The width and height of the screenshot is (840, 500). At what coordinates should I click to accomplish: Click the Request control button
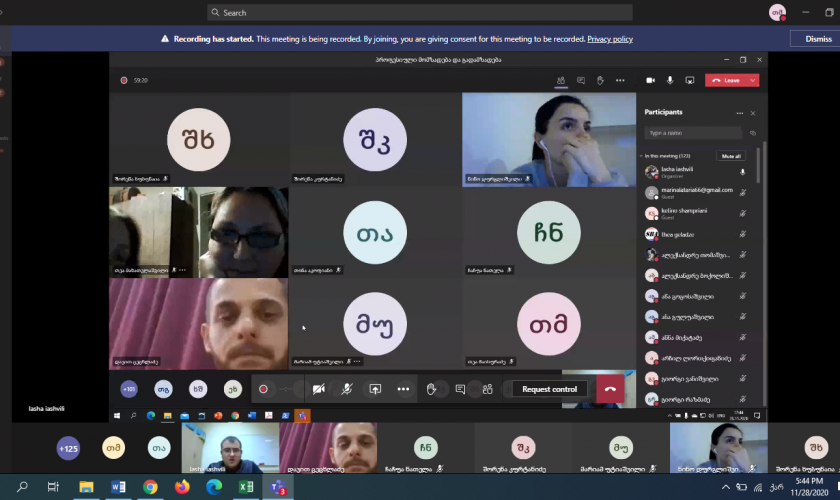coord(550,389)
